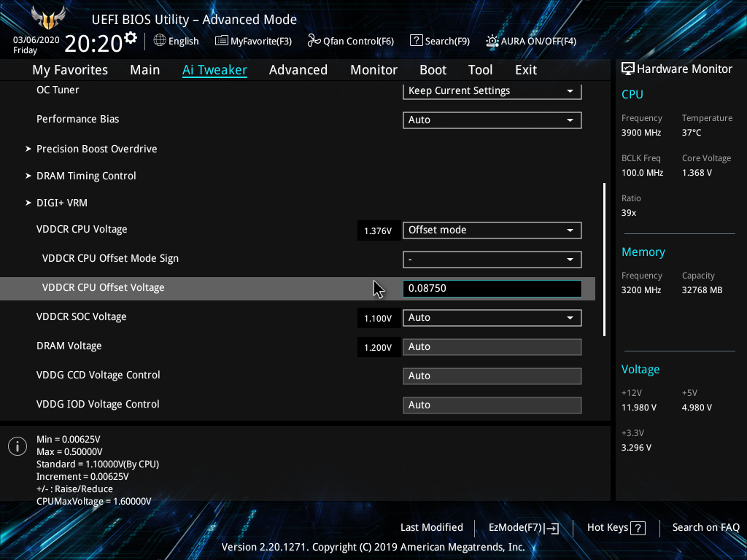Screen dimensions: 747x560
Task: Select the VDDCR CPU Voltage label
Action: point(82,229)
